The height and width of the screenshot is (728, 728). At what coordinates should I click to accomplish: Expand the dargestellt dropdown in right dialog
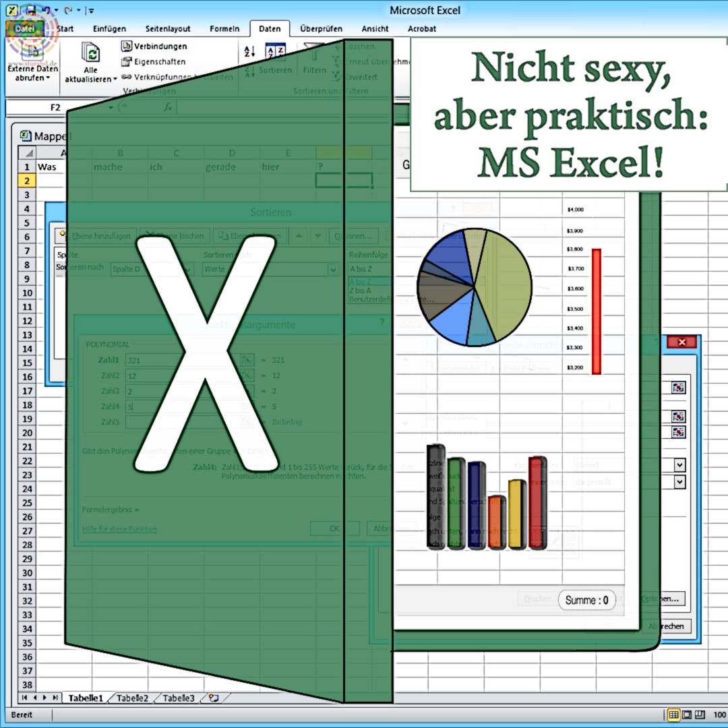pyautogui.click(x=679, y=482)
